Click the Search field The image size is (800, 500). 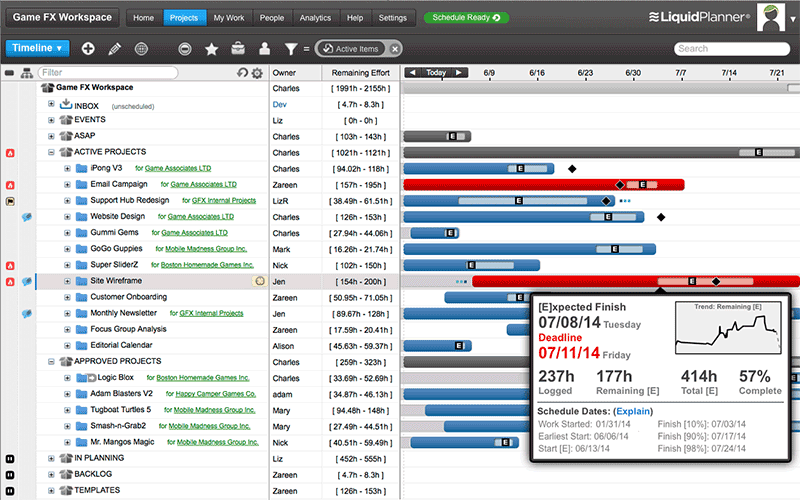click(x=732, y=48)
